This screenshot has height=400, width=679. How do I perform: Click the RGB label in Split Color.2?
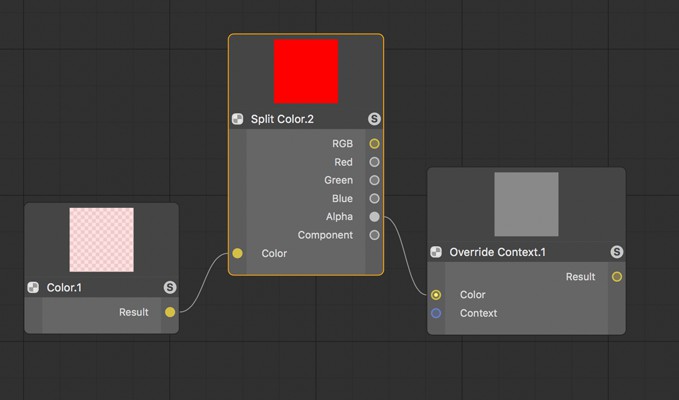coord(343,144)
